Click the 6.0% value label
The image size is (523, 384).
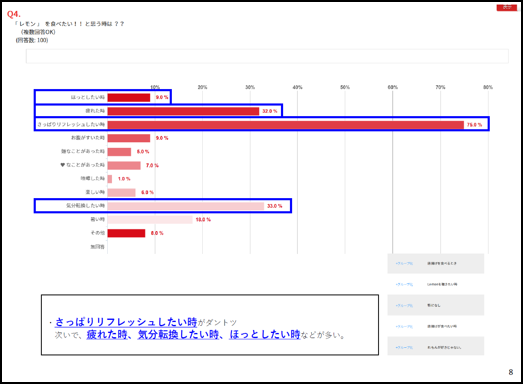pos(147,193)
